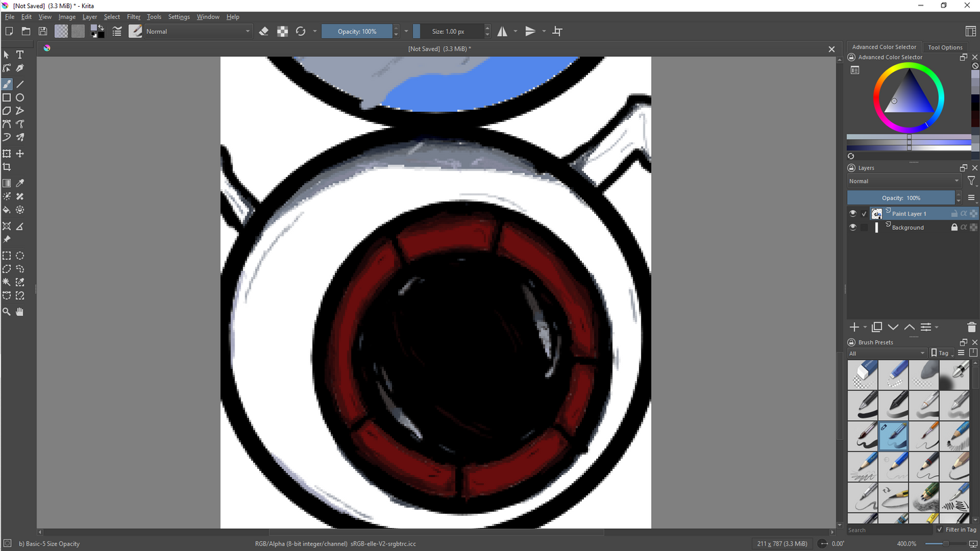
Task: Switch to the Tool Options tab
Action: coord(945,47)
